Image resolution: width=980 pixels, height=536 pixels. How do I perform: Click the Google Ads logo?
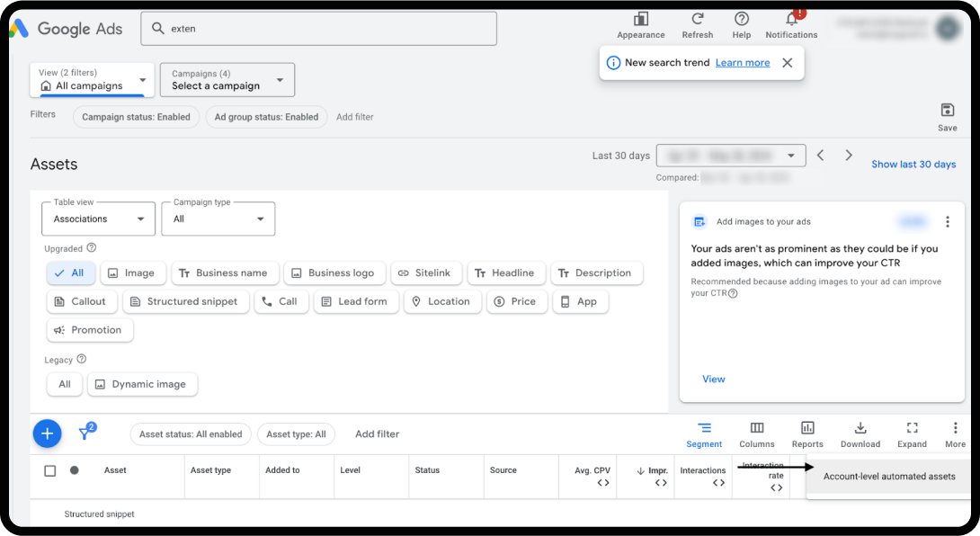pos(67,28)
